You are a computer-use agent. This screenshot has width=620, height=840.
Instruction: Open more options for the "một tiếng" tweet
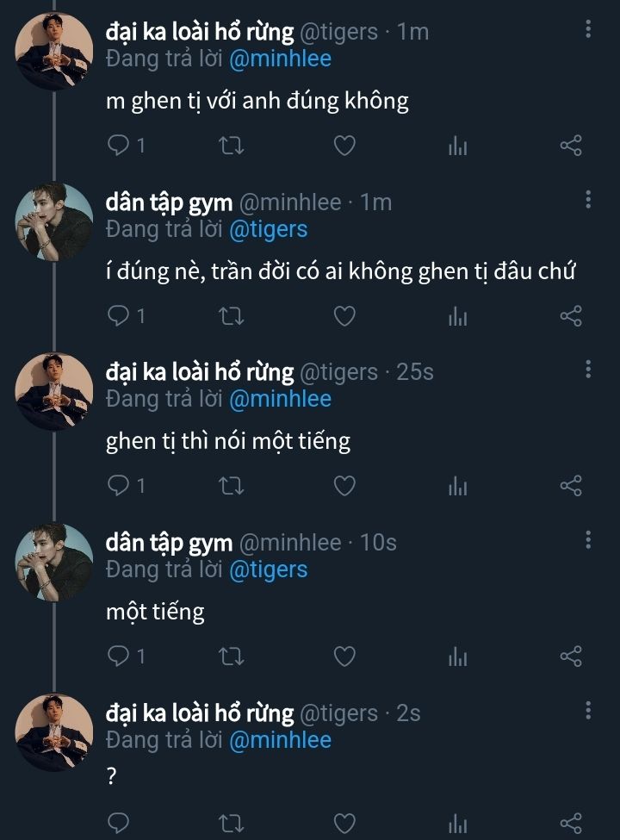tap(588, 540)
